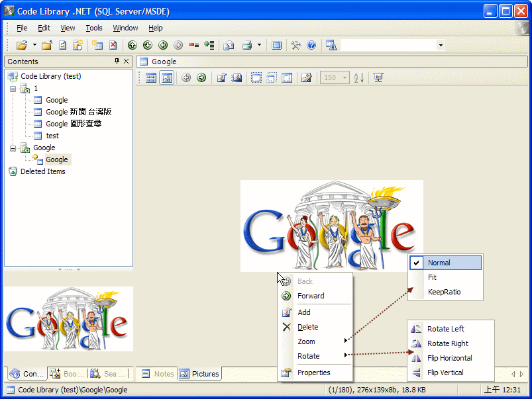Image resolution: width=532 pixels, height=399 pixels.
Task: Click the new folder icon in main toolbar
Action: (47, 45)
